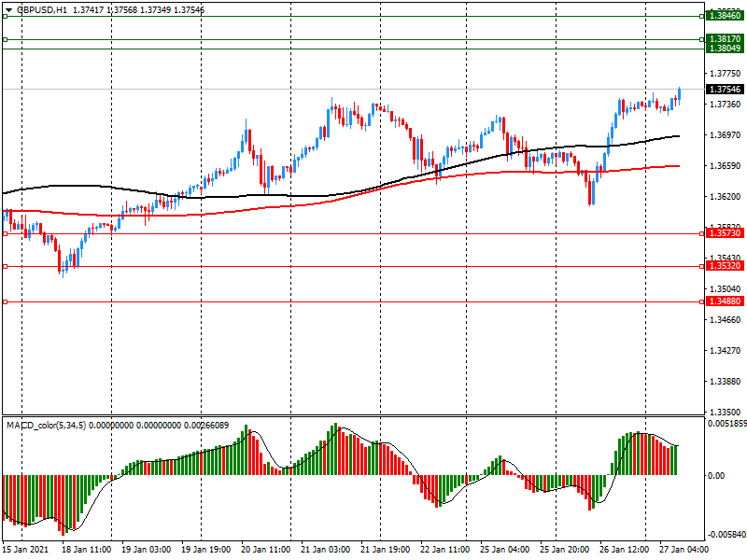Click the 20 Jan 11:00 time label

pos(265,550)
